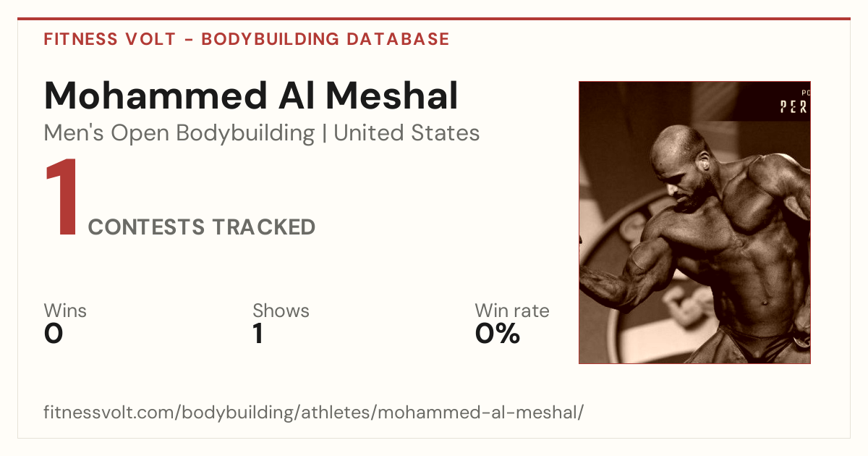Select the Shows value of 1
868x456 pixels.
click(x=258, y=334)
